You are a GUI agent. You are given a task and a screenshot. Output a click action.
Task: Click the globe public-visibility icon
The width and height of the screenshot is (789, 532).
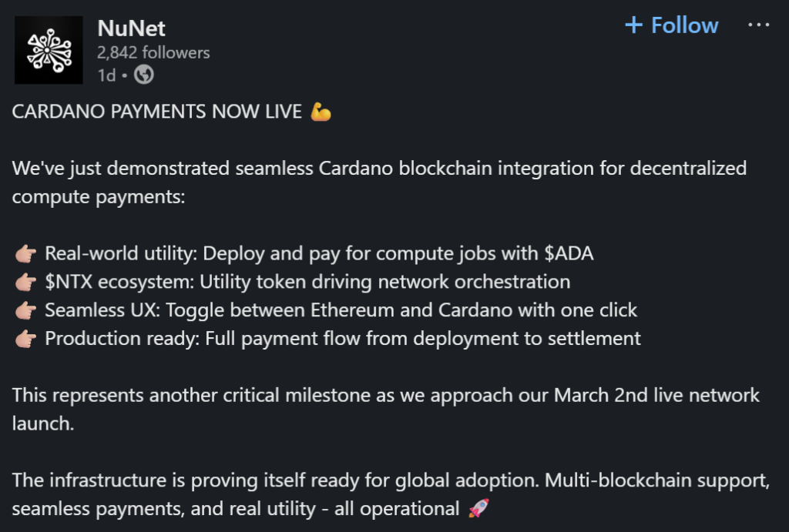tap(143, 75)
